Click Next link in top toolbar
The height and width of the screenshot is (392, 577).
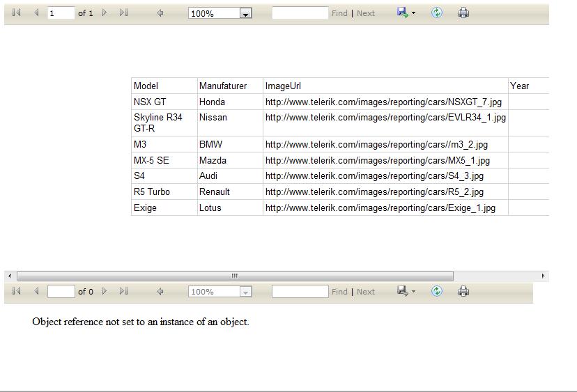366,13
